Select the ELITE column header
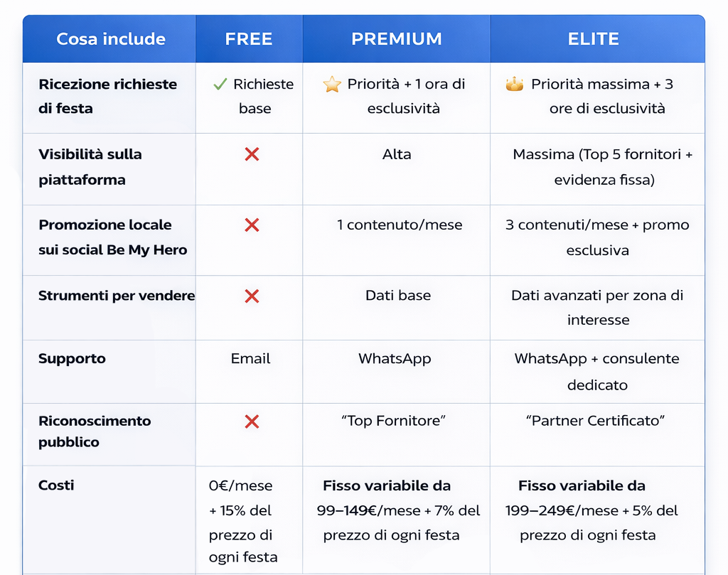 point(594,39)
